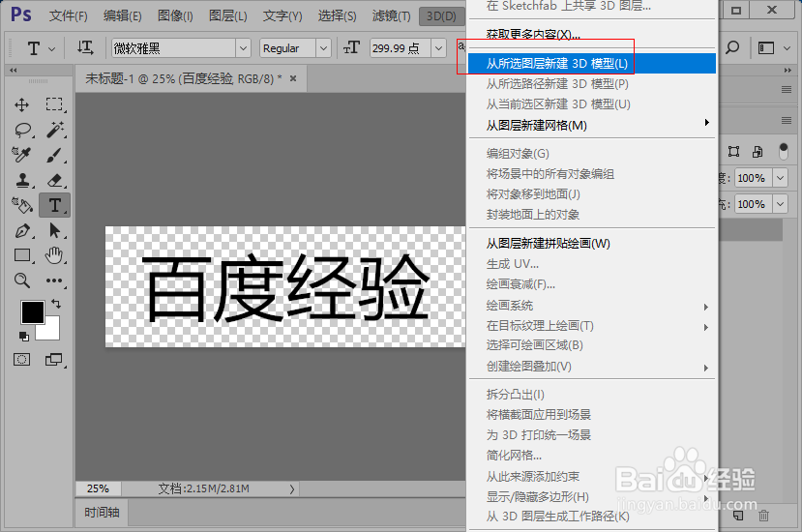
Task: Open 从图层新建网格(M) submenu
Action: coord(592,125)
